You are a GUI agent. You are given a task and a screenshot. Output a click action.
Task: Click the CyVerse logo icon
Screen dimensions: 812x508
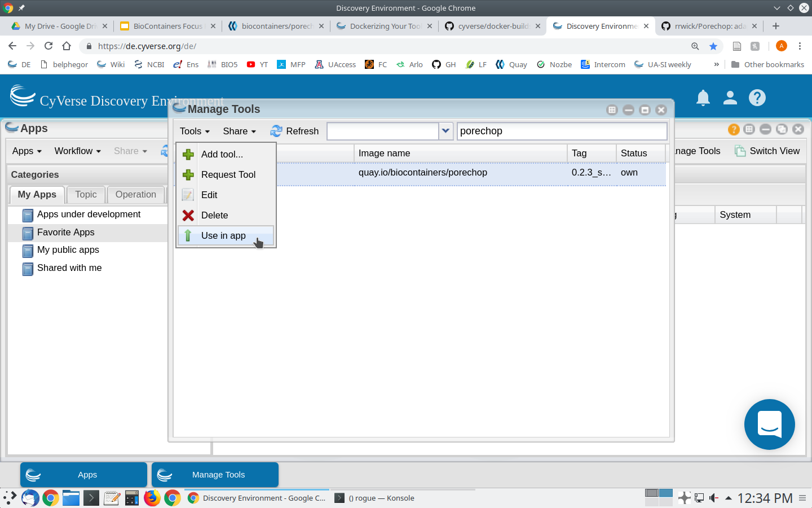coord(23,96)
